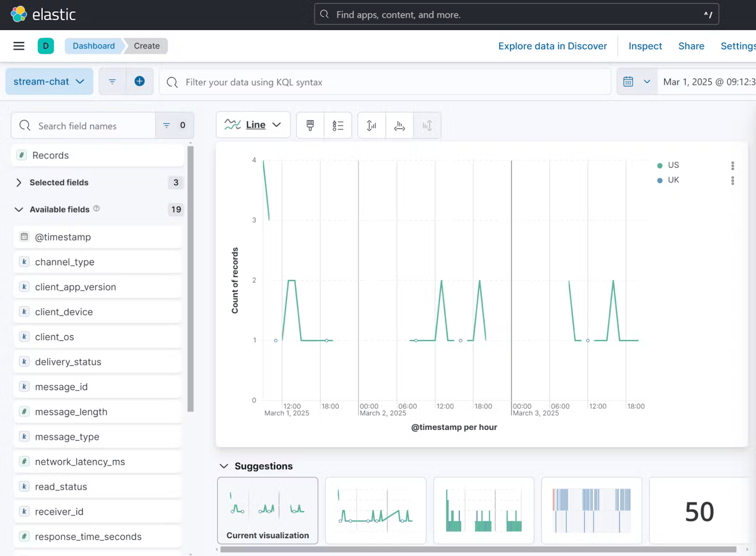Click the @timestamp date type icon
This screenshot has height=556, width=756.
[x=24, y=236]
